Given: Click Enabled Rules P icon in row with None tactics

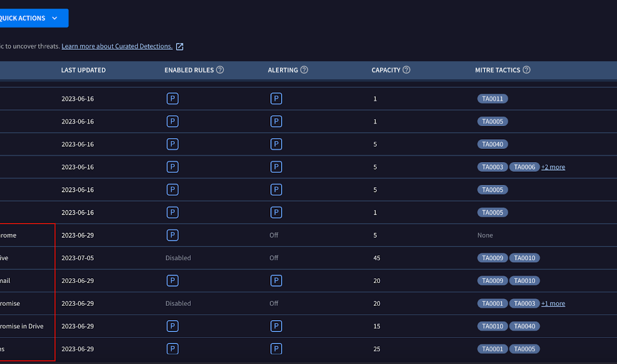Looking at the screenshot, I should [x=173, y=236].
